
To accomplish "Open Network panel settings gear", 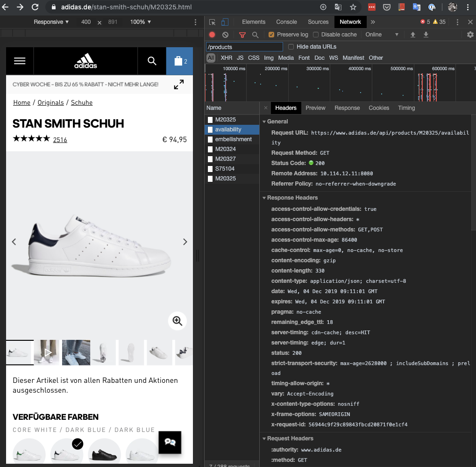I will coord(470,35).
